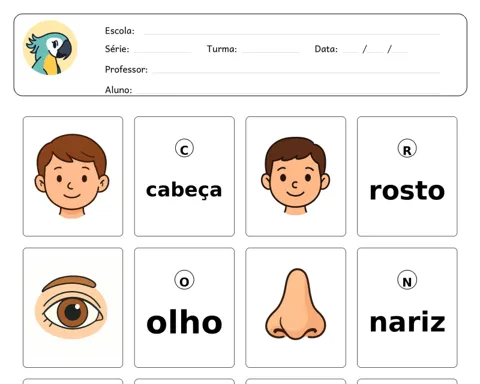The height and width of the screenshot is (384, 480).
Task: Click the word nariz
Action: [407, 322]
